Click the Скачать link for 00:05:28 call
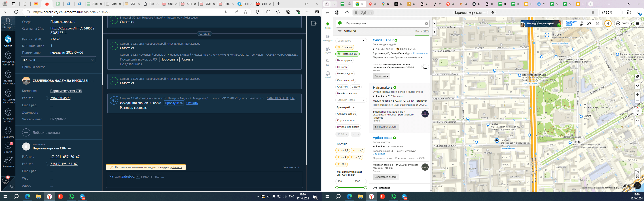644x201 pixels. click(x=192, y=103)
